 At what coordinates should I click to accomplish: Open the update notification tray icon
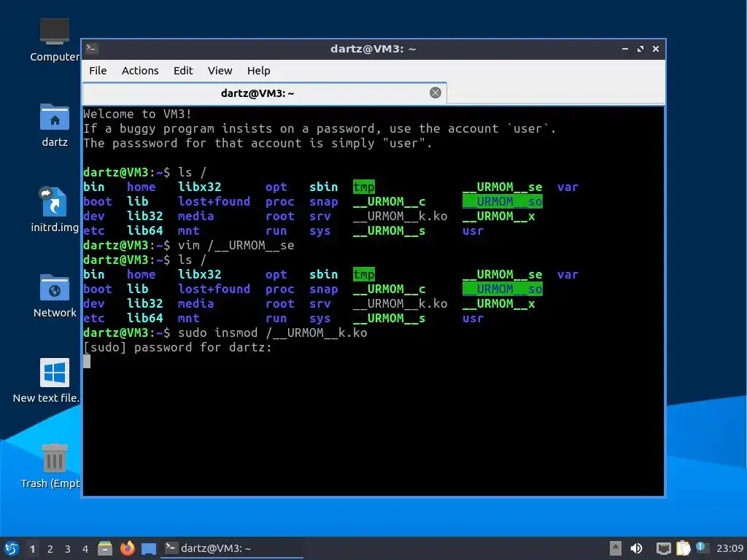(701, 548)
